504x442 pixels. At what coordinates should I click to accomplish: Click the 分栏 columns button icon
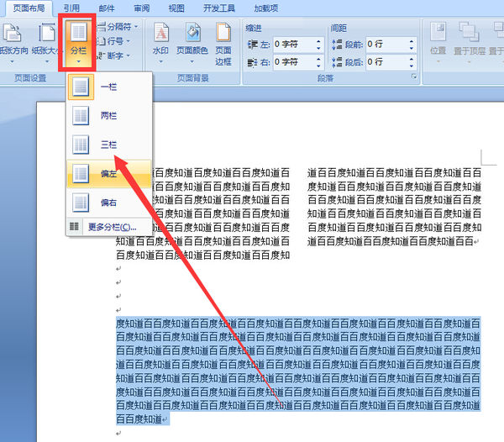click(x=78, y=31)
